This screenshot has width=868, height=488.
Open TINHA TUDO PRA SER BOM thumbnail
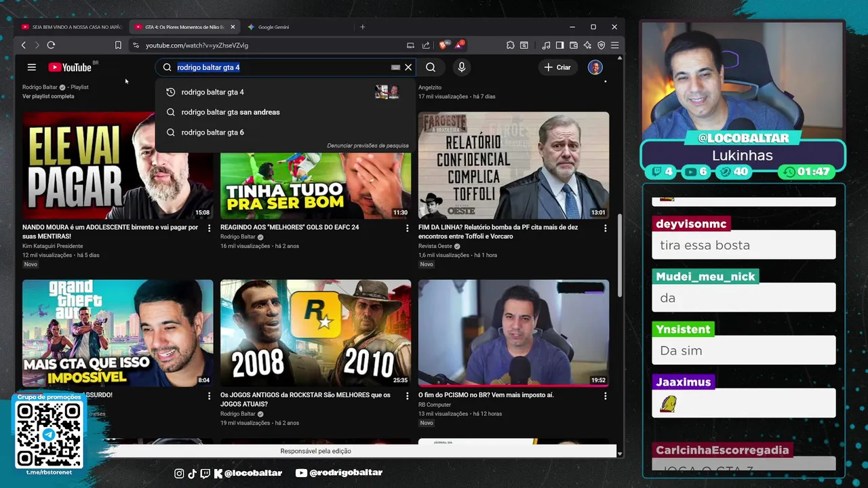pos(315,186)
